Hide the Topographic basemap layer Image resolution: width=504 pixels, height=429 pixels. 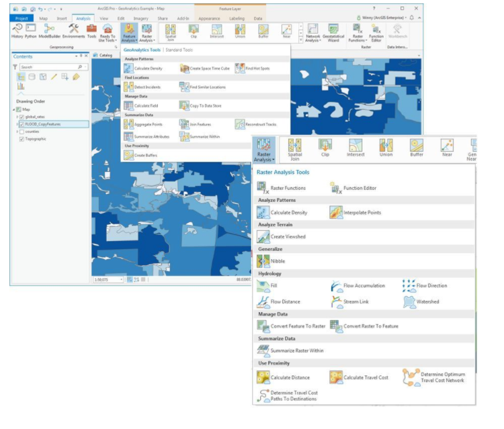pyautogui.click(x=22, y=139)
